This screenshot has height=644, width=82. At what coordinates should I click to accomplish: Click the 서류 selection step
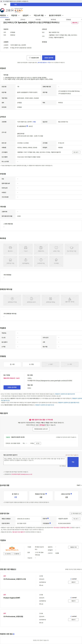click(12, 364)
